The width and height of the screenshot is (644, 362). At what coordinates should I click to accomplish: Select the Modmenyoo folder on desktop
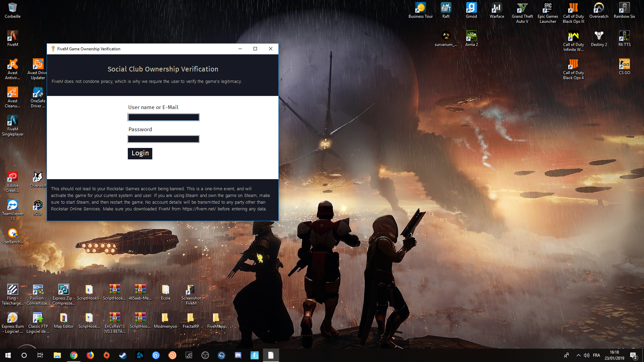[165, 320]
